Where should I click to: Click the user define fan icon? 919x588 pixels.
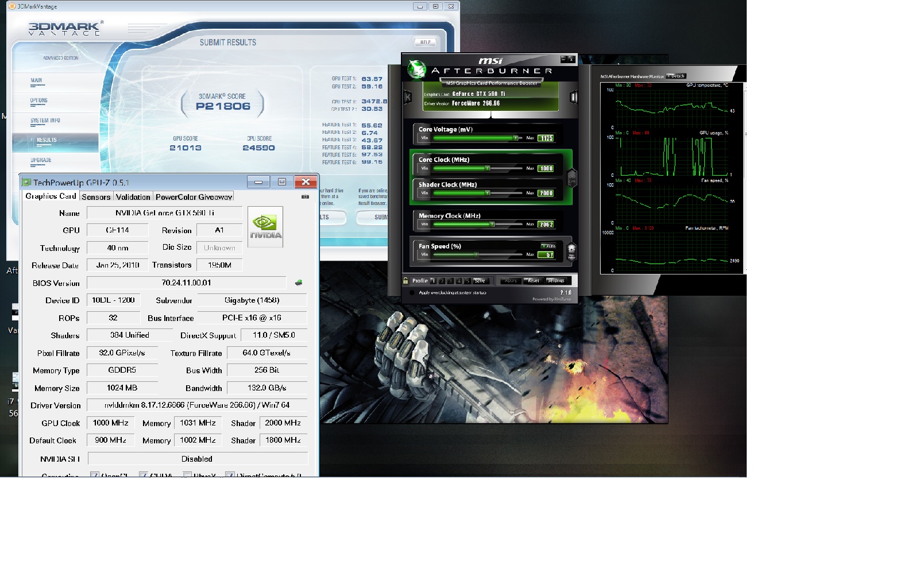click(x=572, y=251)
